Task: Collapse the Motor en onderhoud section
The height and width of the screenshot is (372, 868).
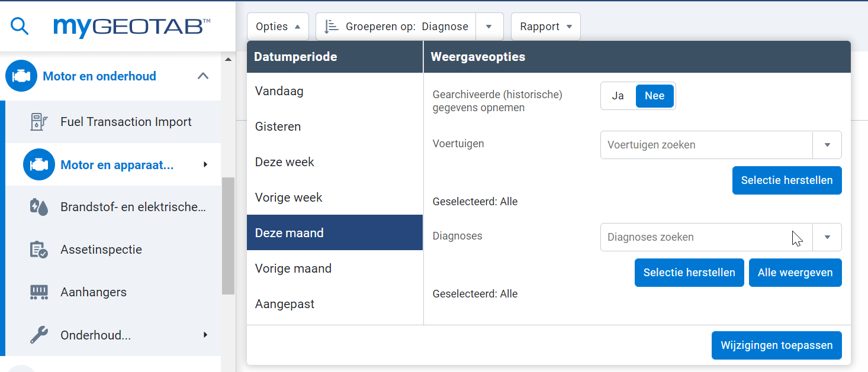Action: click(203, 76)
